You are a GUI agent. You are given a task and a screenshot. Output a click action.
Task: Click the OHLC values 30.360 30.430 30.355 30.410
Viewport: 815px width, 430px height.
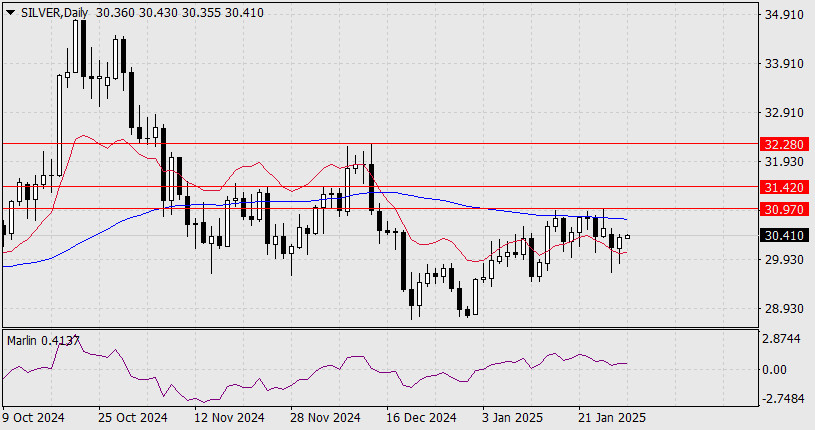pyautogui.click(x=180, y=13)
